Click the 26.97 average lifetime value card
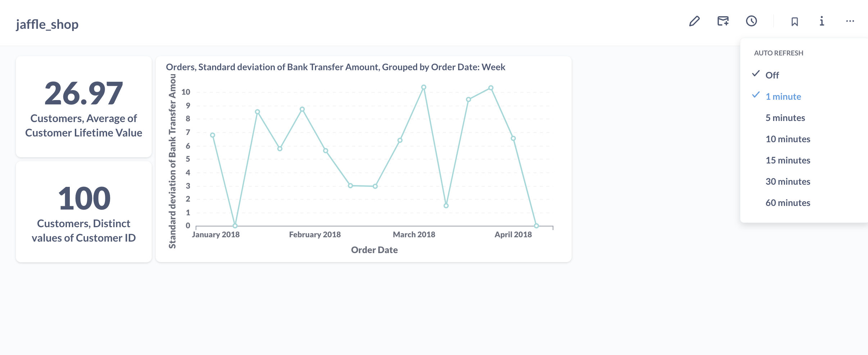 point(84,107)
